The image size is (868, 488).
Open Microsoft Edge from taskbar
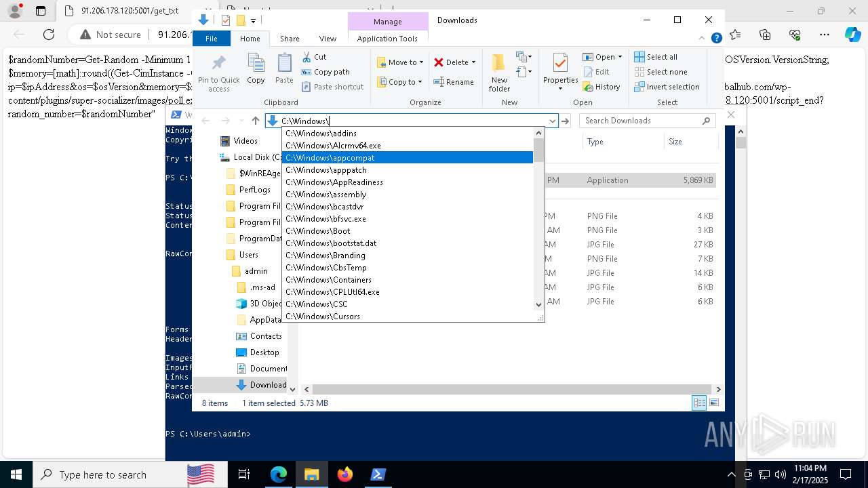click(x=279, y=474)
